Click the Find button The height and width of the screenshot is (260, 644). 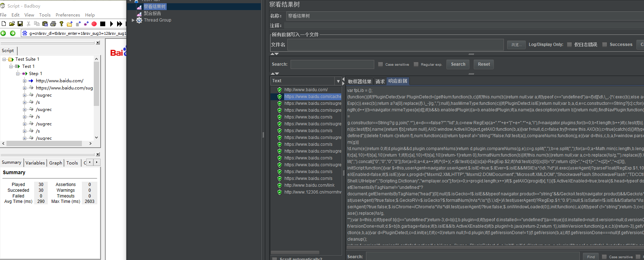[591, 257]
